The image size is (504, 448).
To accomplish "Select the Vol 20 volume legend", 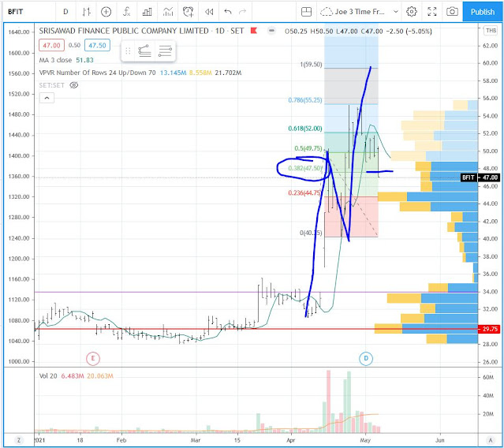I will (77, 376).
